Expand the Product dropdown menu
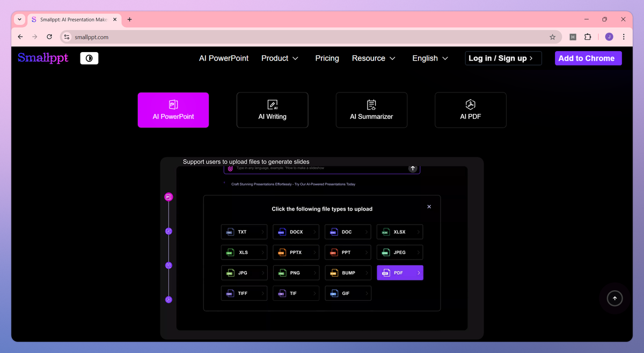The height and width of the screenshot is (353, 644). point(280,58)
